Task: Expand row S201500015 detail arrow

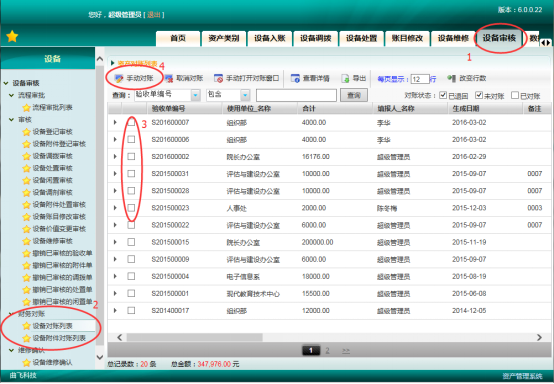Action: tap(115, 242)
